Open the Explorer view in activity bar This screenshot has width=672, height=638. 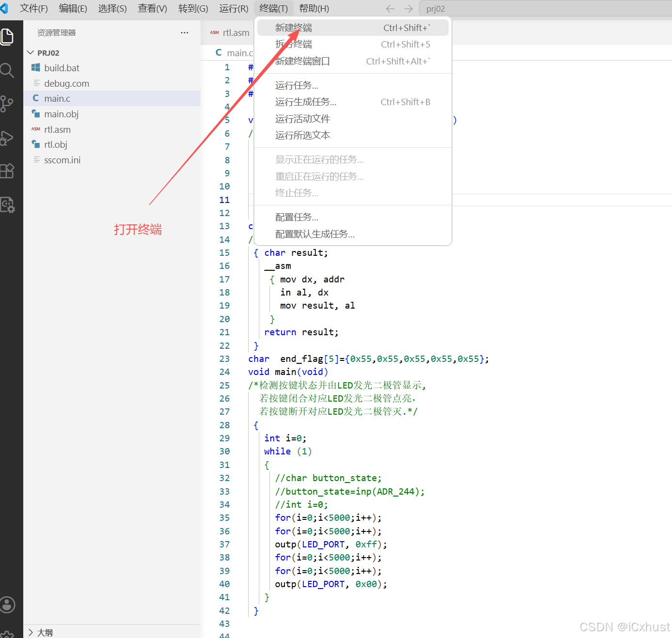click(7, 37)
